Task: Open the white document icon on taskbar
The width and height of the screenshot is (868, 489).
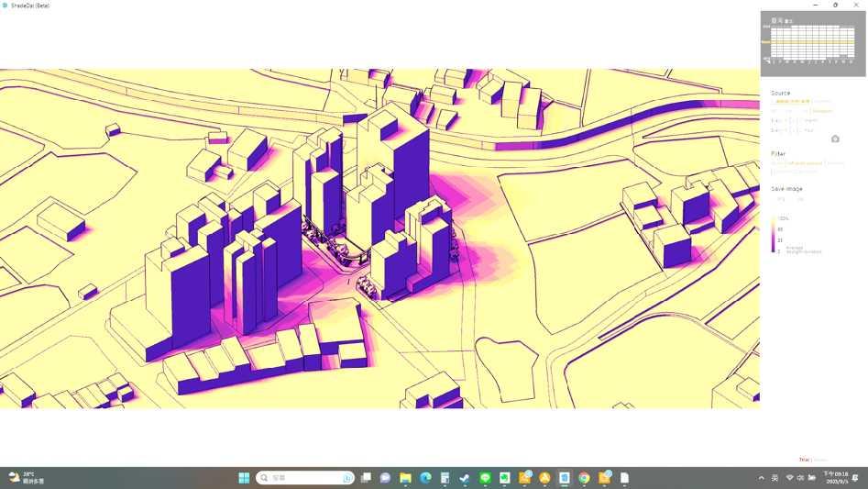Action: point(624,478)
